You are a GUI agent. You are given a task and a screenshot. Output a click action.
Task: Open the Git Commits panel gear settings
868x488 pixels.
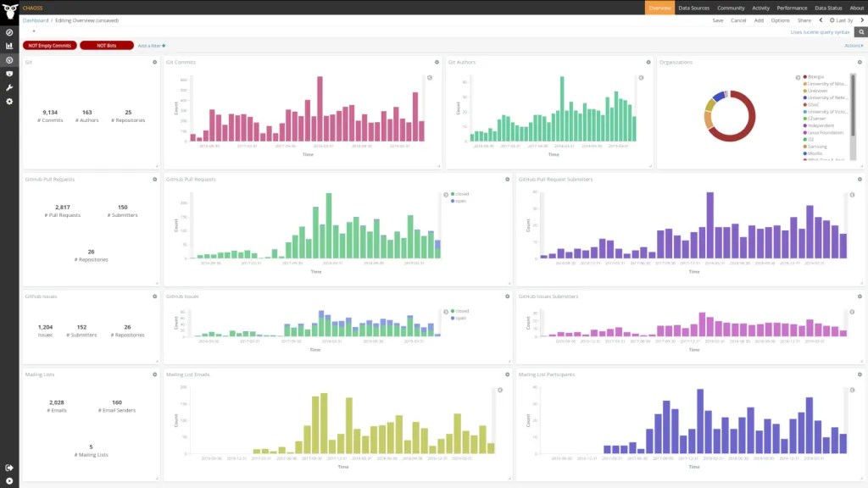point(437,62)
